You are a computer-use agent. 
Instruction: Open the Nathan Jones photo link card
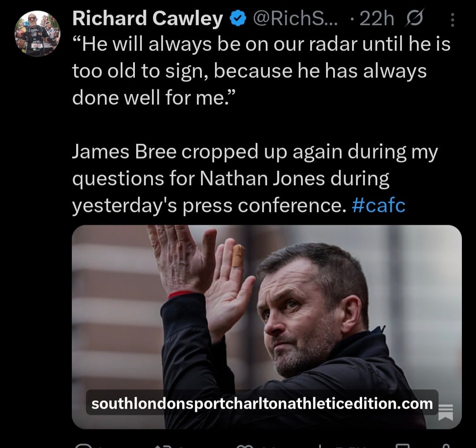267,327
